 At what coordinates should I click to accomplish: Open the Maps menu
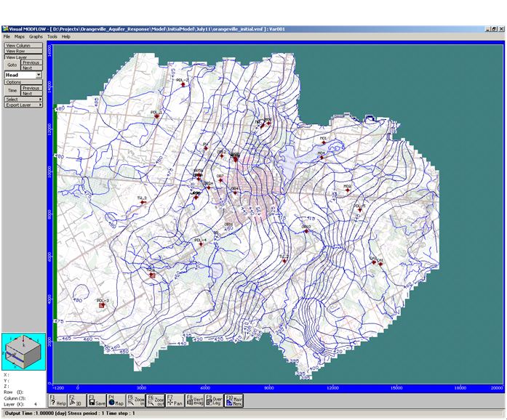pos(20,37)
